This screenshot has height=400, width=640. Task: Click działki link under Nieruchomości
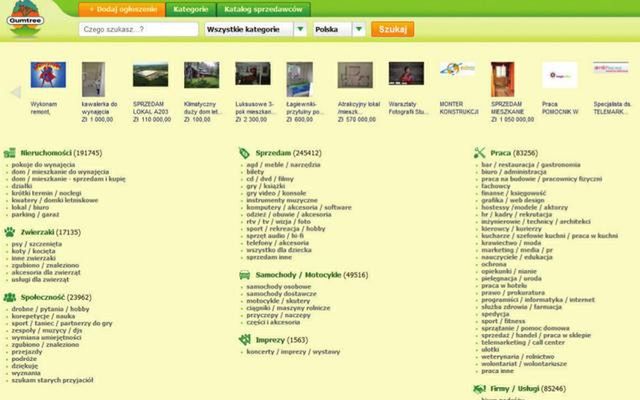(x=22, y=186)
